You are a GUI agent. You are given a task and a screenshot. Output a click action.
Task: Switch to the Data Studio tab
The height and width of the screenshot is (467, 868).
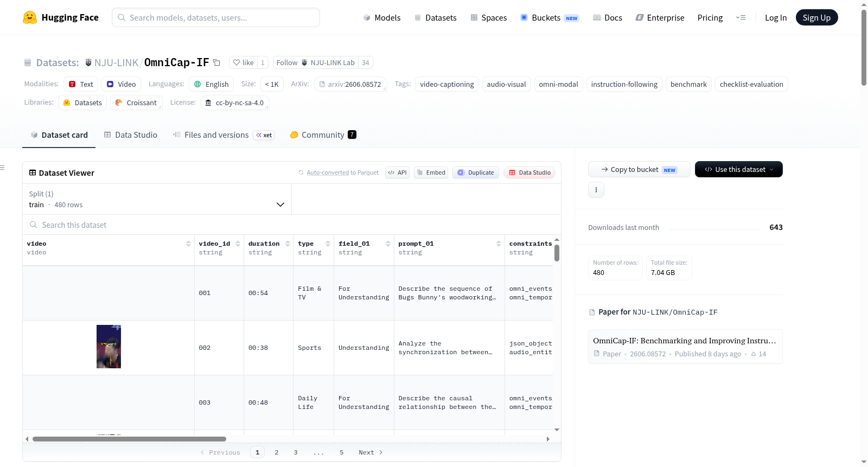131,135
